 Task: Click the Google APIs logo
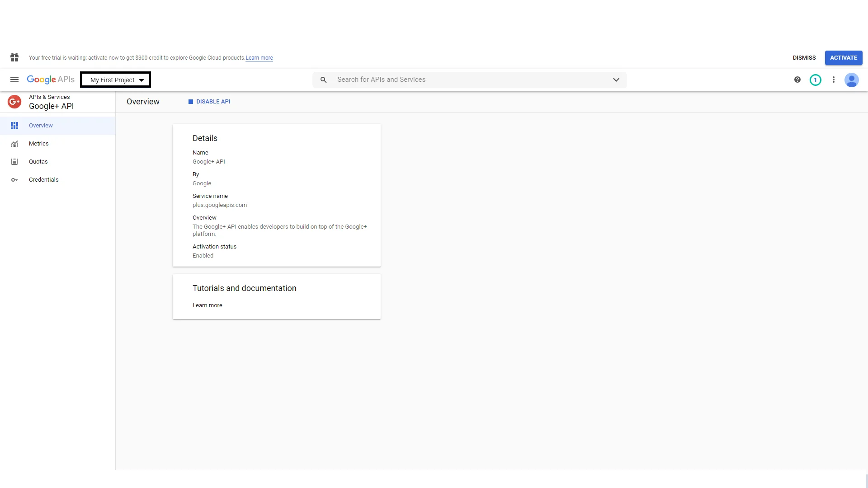(x=51, y=80)
